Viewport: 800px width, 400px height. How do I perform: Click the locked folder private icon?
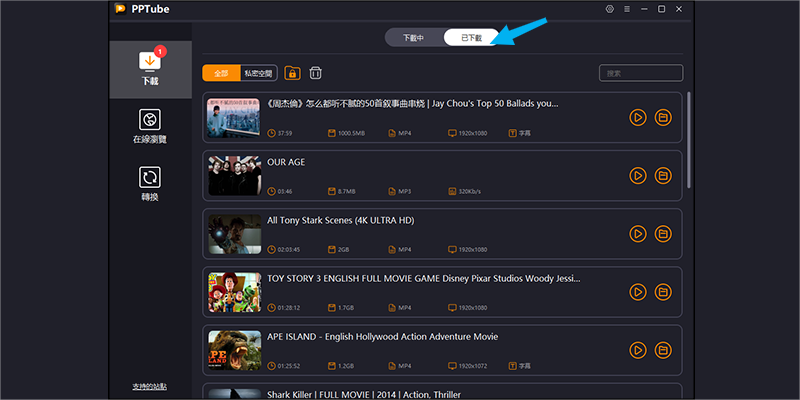(x=292, y=73)
